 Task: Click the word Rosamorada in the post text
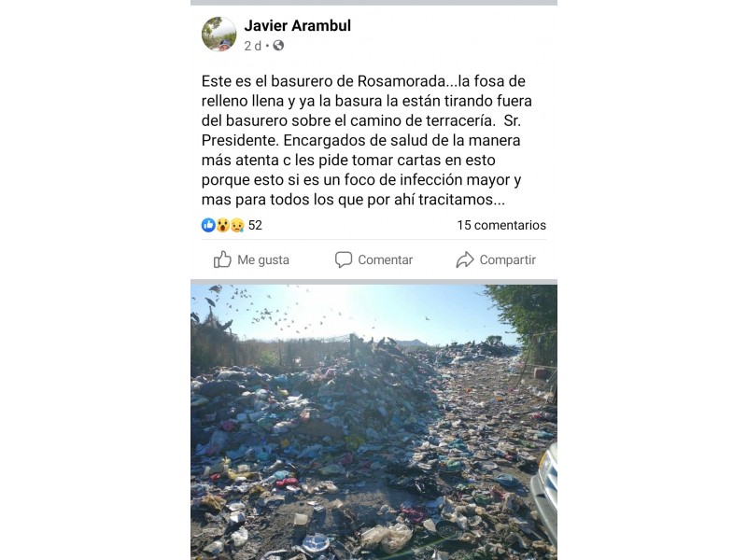(x=401, y=81)
